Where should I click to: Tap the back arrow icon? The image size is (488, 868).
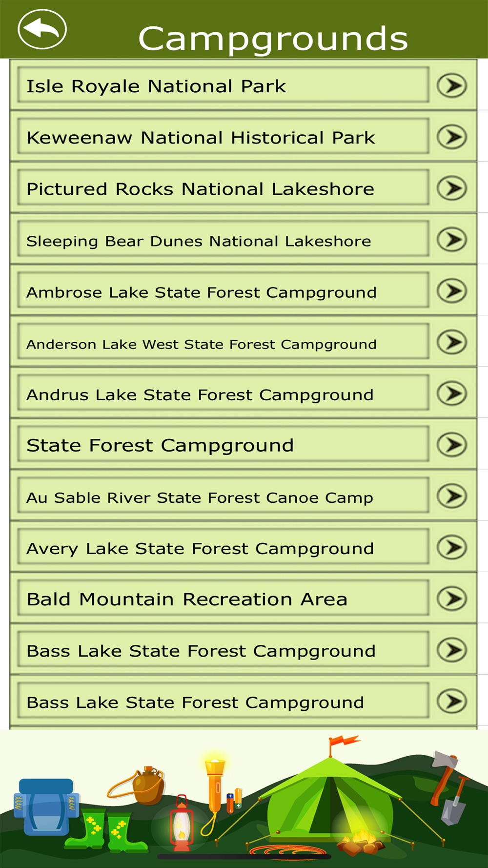pos(42,29)
